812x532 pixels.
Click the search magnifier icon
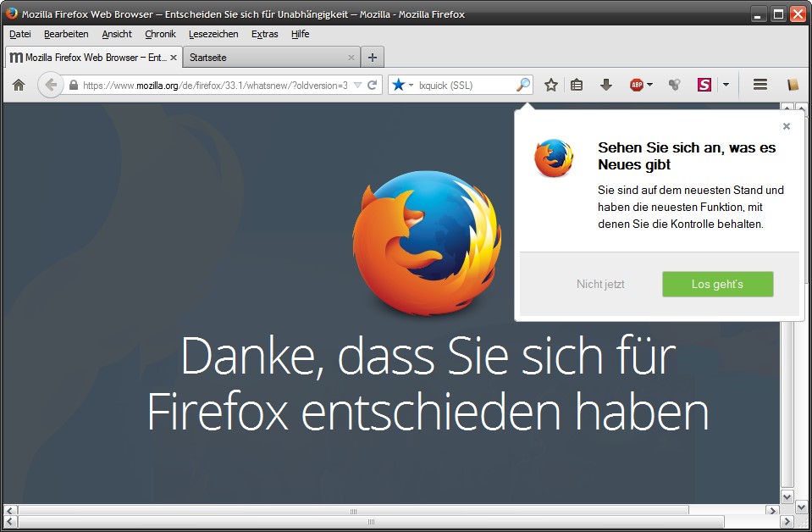pos(523,85)
